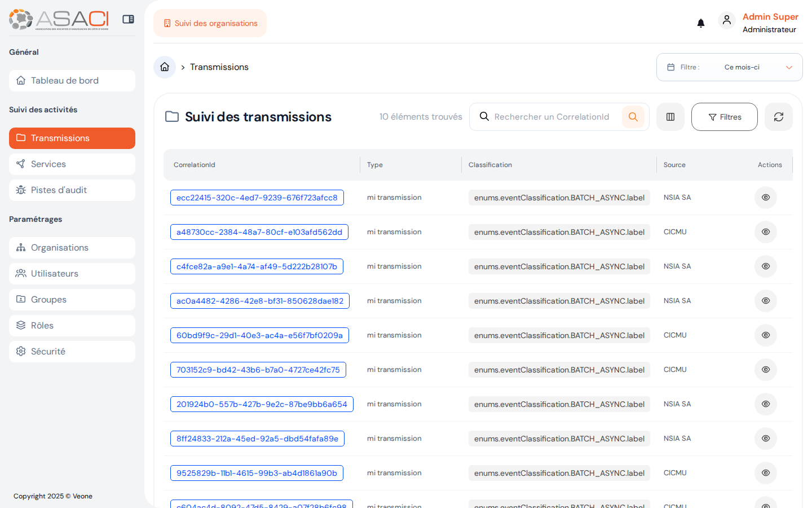
Task: Navigate to the Utilisateurs section
Action: (x=72, y=273)
